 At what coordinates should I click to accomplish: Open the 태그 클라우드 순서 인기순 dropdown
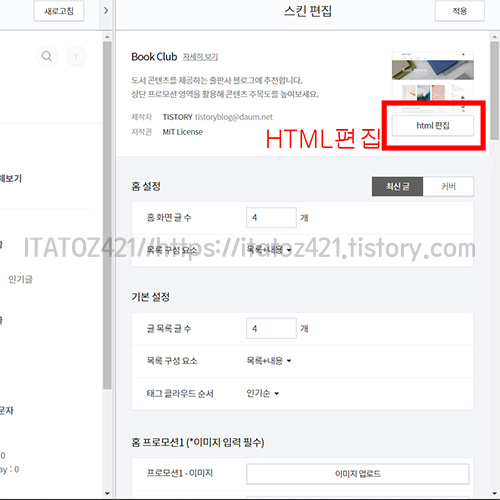(262, 393)
